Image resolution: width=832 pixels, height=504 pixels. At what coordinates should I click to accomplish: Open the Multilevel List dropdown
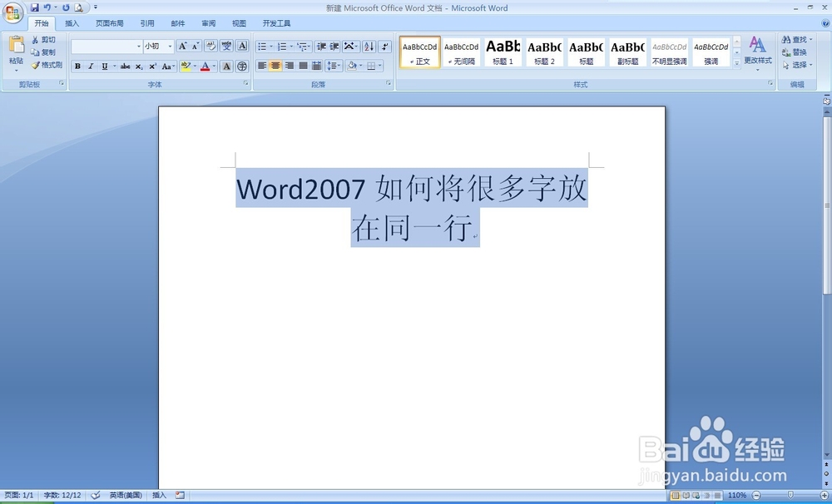304,47
